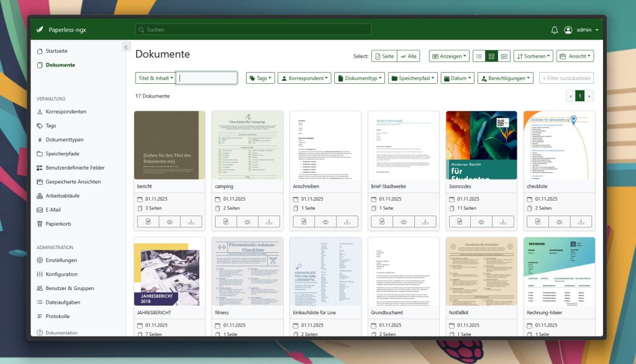
Task: Select the small cards grid view
Action: 491,56
